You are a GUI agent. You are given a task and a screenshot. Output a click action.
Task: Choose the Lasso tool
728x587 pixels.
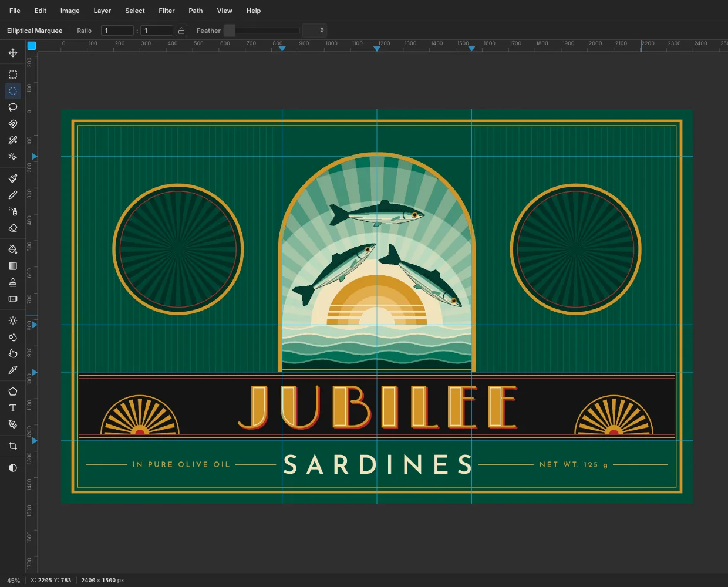(13, 107)
